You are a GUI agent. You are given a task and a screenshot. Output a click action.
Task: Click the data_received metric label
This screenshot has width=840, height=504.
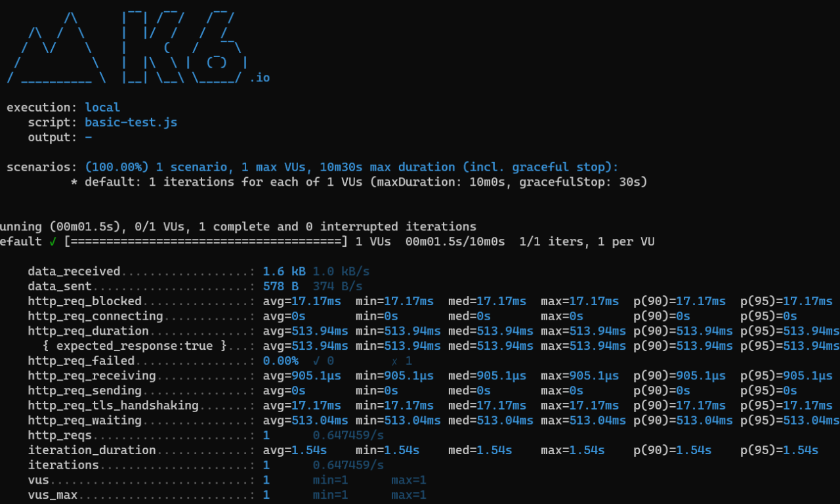(x=74, y=272)
